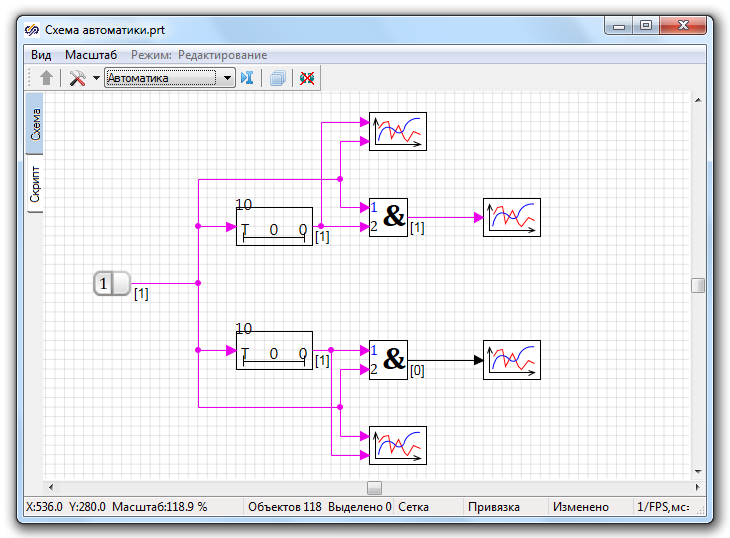Select the upper AND gate block
The width and height of the screenshot is (730, 538).
[x=389, y=217]
